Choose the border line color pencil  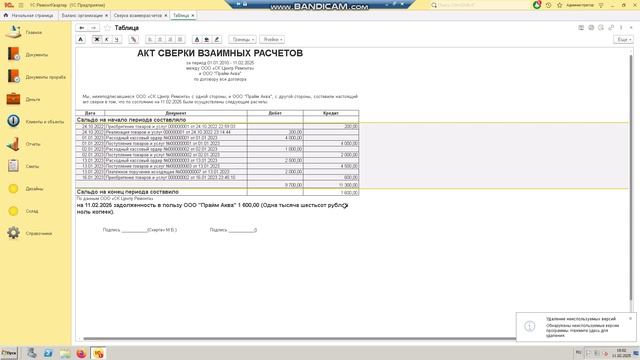click(x=217, y=40)
